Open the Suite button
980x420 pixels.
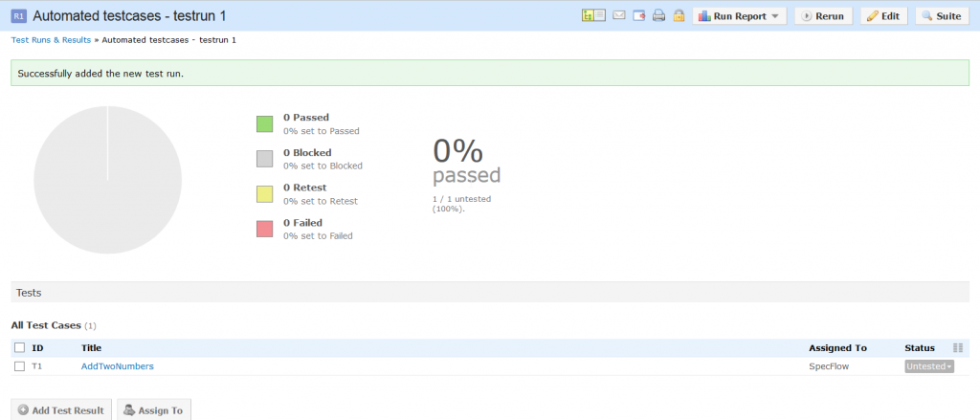pyautogui.click(x=942, y=16)
